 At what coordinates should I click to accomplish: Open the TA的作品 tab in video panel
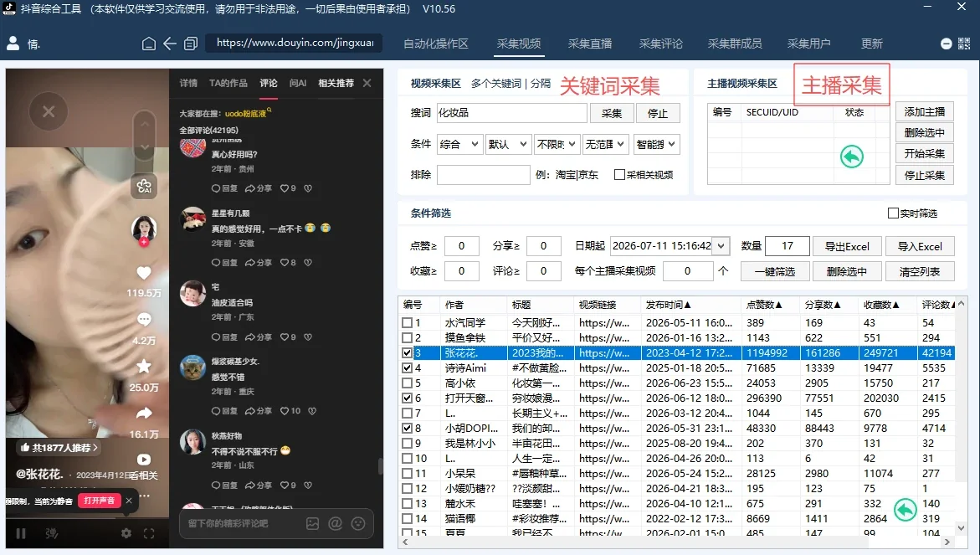point(228,83)
